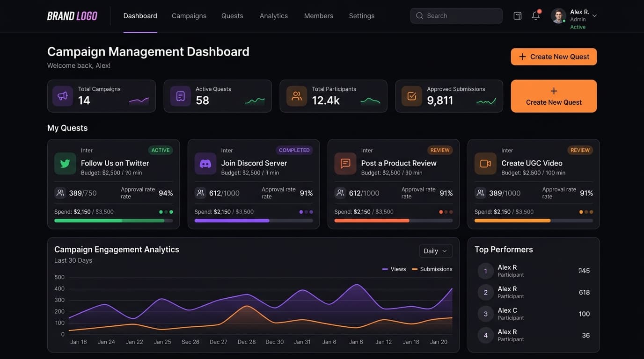
Task: Open the Daily period dropdown
Action: [436, 251]
